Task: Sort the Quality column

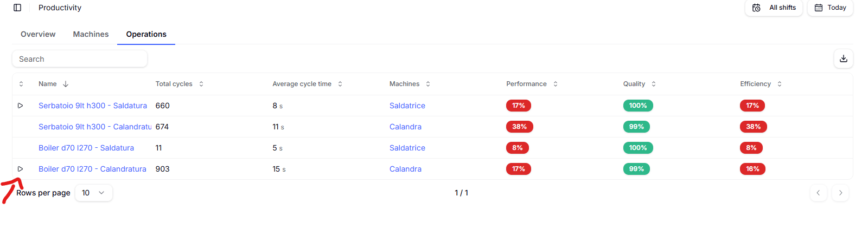Action: tap(654, 84)
